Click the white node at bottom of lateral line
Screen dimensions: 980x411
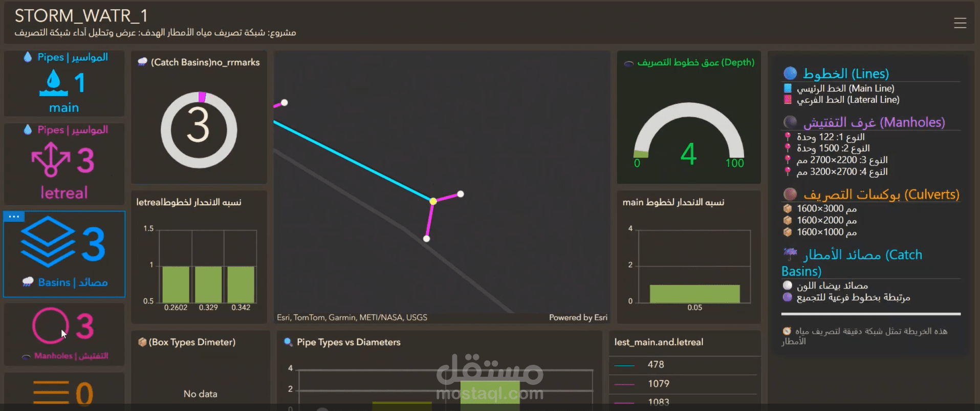point(426,239)
